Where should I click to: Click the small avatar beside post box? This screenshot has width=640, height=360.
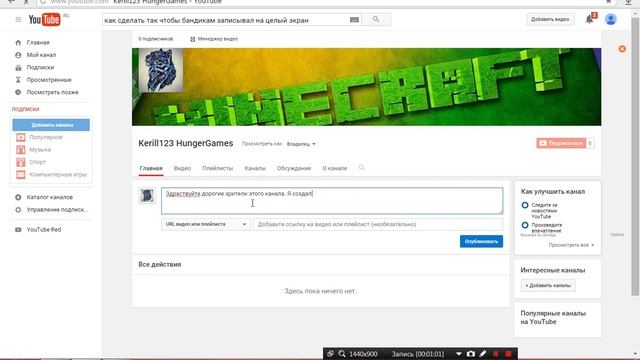[x=147, y=196]
